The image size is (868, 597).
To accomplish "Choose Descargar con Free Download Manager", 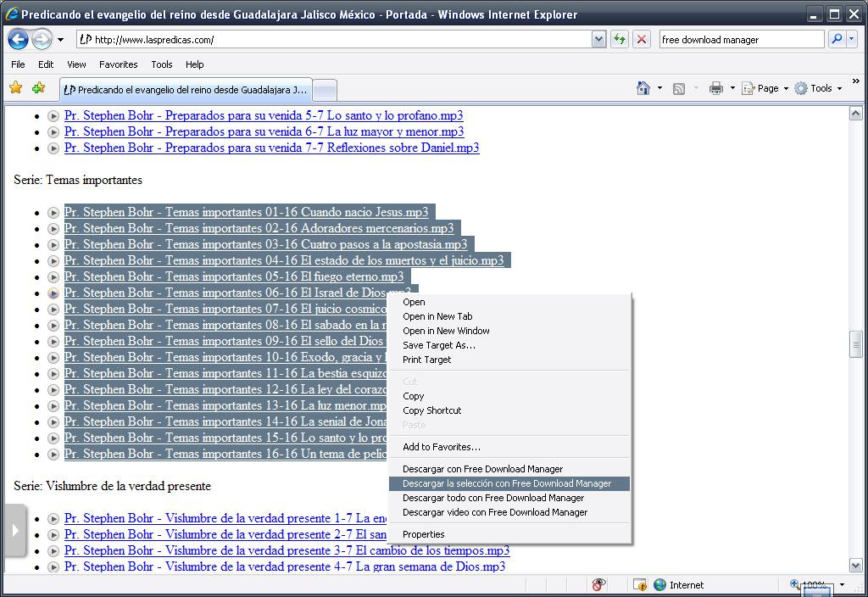I will coord(482,469).
